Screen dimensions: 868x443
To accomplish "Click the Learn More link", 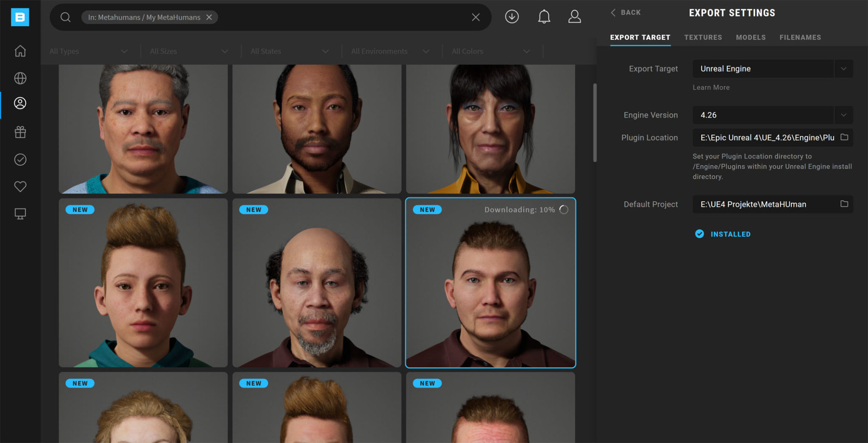I will coord(711,87).
